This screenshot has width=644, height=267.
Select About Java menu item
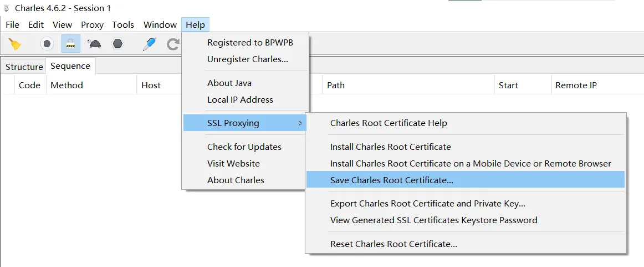(x=245, y=83)
